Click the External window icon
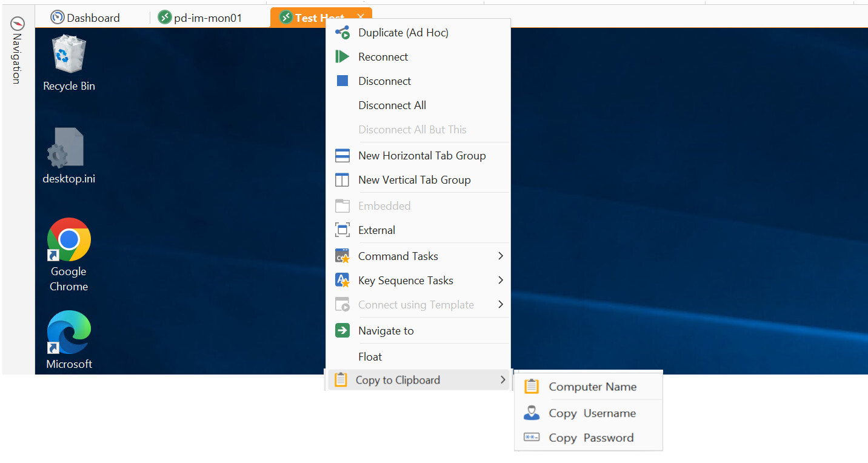This screenshot has height=463, width=868. (x=342, y=230)
